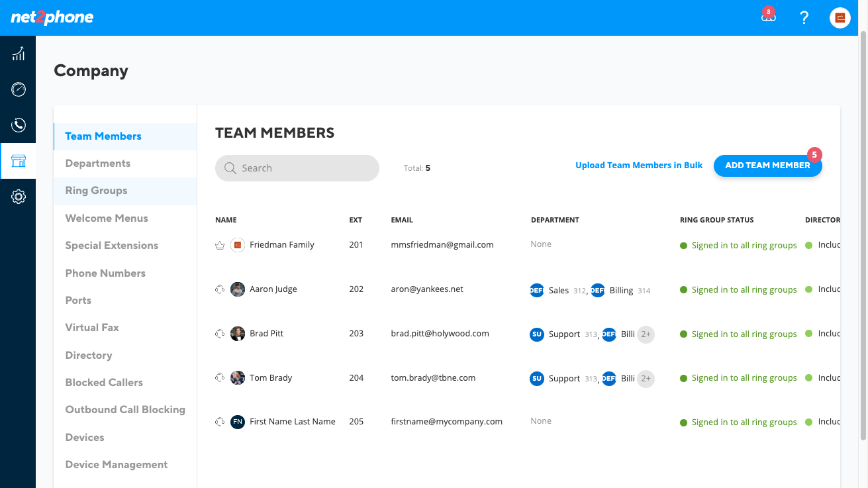Open the Departments menu item
Image resolution: width=868 pixels, height=488 pixels.
pos(98,164)
